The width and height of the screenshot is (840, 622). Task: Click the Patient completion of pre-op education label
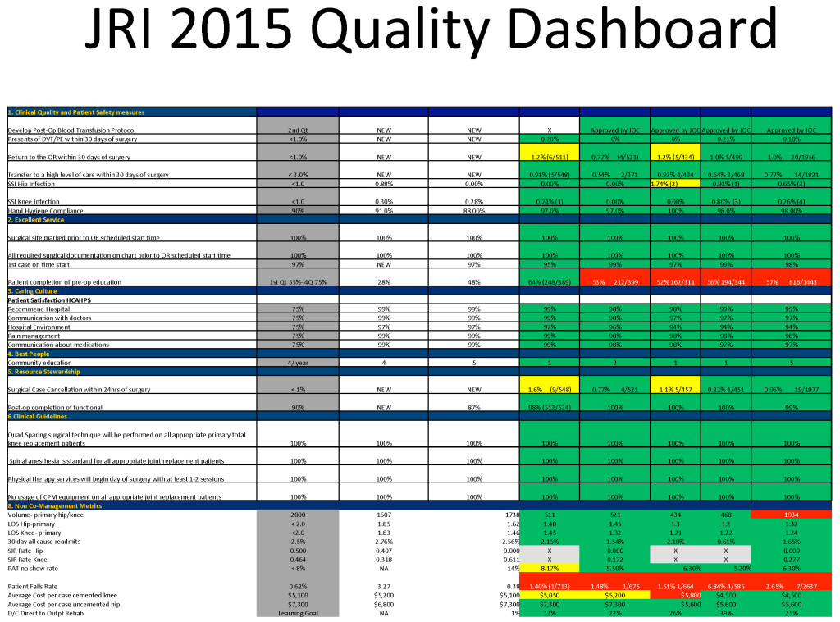75,281
